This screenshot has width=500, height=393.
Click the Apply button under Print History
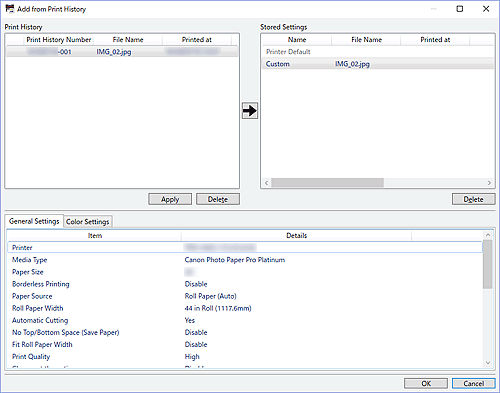[x=170, y=199]
